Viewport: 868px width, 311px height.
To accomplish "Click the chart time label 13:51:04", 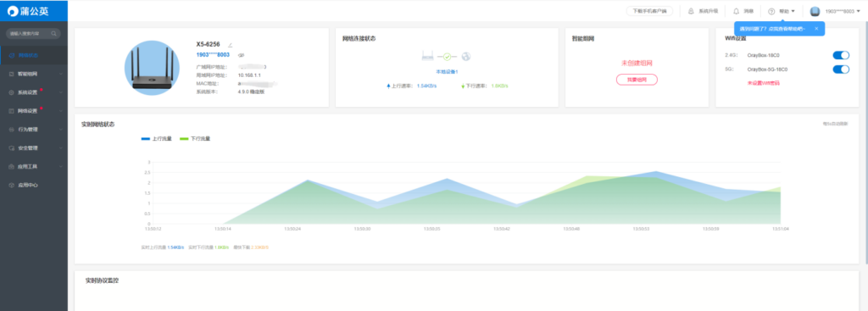I will coord(781,228).
